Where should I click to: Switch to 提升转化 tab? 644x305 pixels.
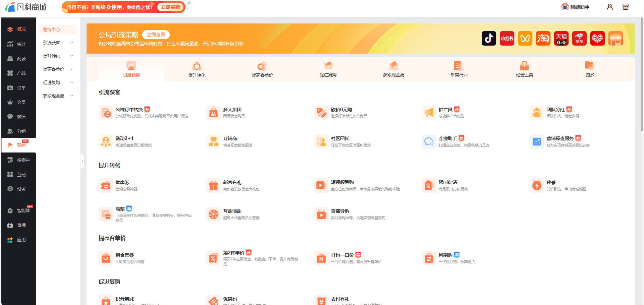[x=197, y=69]
